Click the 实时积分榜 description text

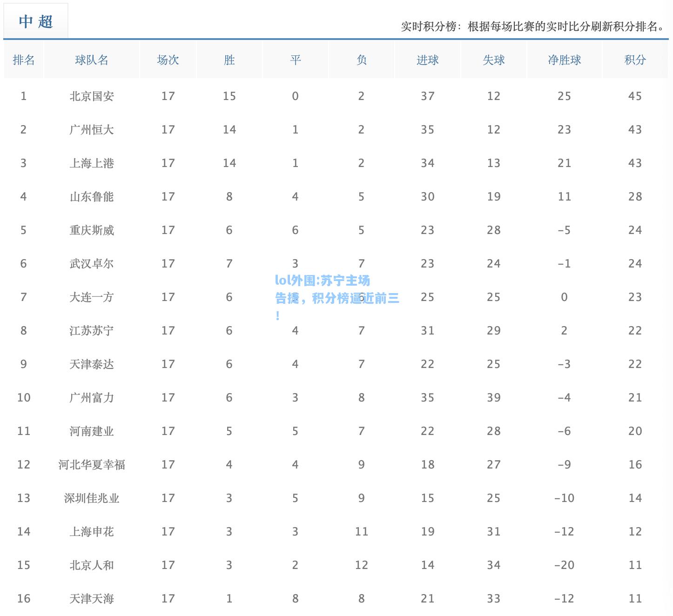click(534, 27)
